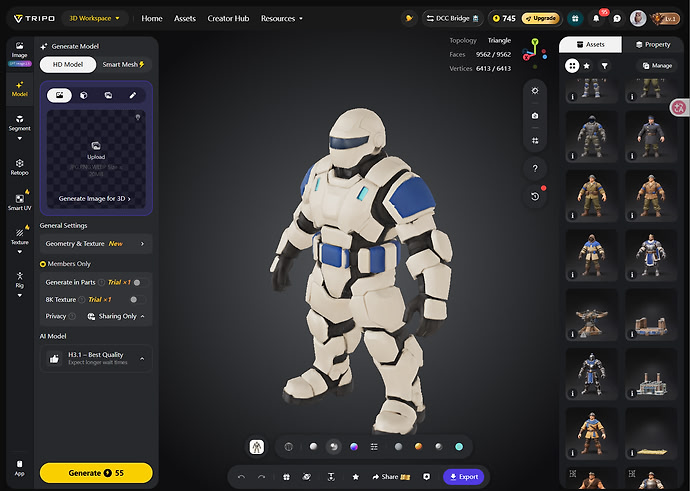Filter assets by favorites star

tap(587, 66)
